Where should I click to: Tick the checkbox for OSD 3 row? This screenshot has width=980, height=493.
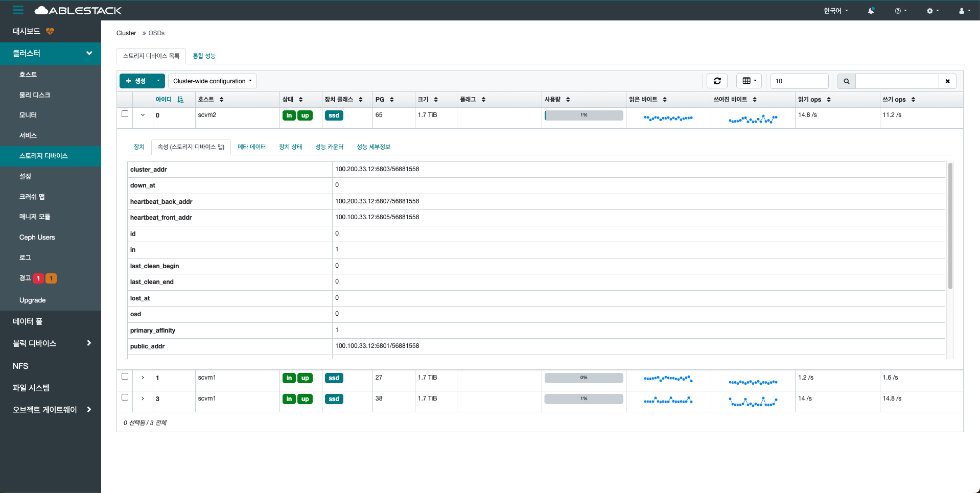coord(125,397)
